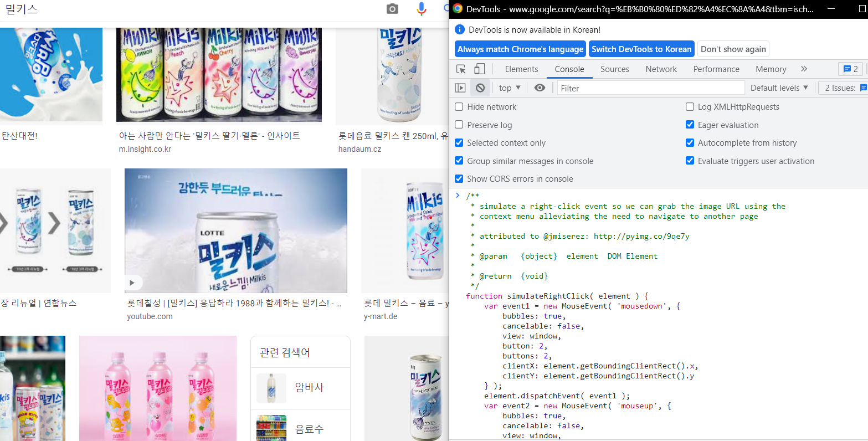Open the handaum.cz result link
Viewport: 868px width, 441px height.
[x=359, y=149]
